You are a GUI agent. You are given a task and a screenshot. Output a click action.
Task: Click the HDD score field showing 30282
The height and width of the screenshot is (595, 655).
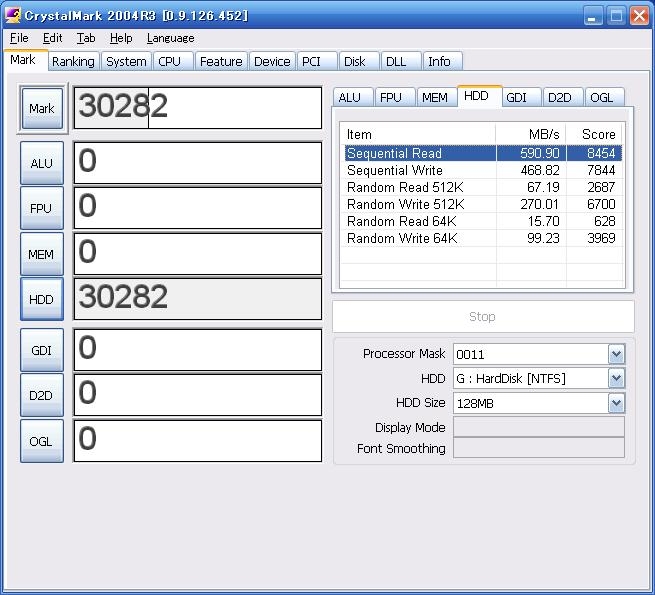point(198,299)
